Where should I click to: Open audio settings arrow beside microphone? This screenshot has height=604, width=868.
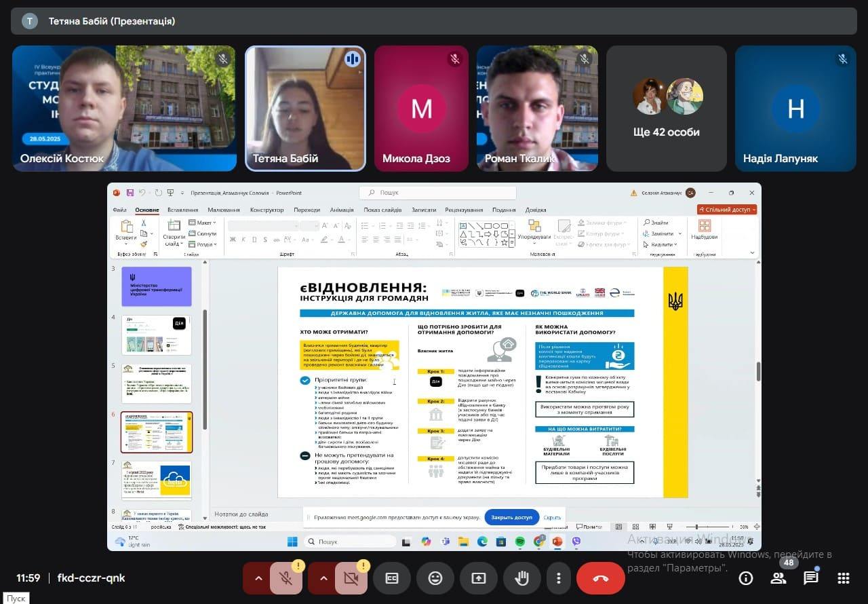click(258, 578)
